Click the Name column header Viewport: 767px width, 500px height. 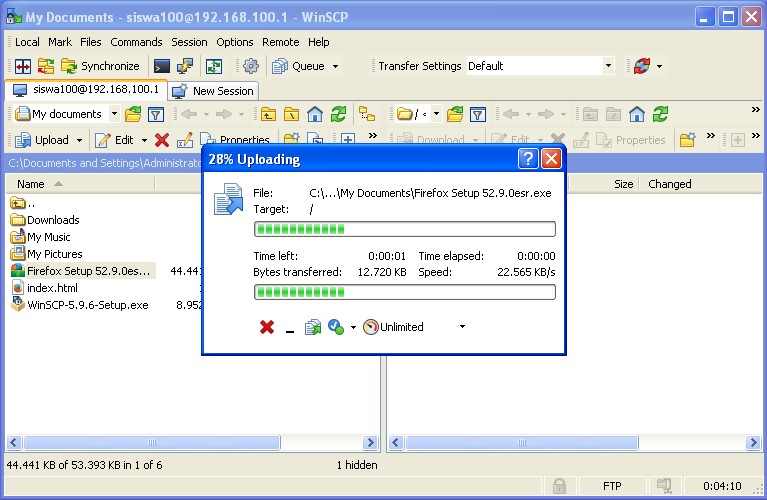(x=31, y=184)
